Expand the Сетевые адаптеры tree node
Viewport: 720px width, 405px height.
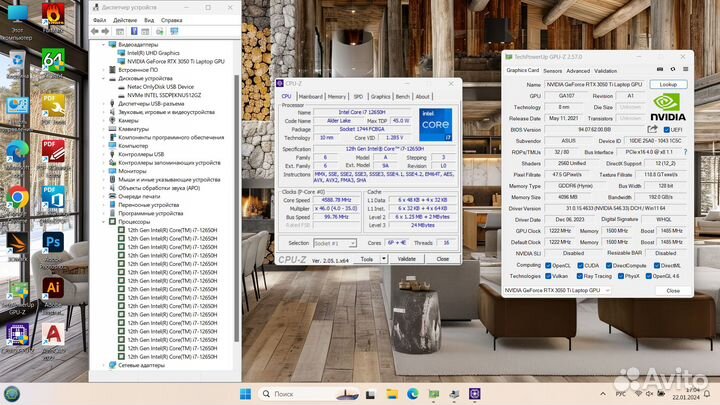point(103,365)
